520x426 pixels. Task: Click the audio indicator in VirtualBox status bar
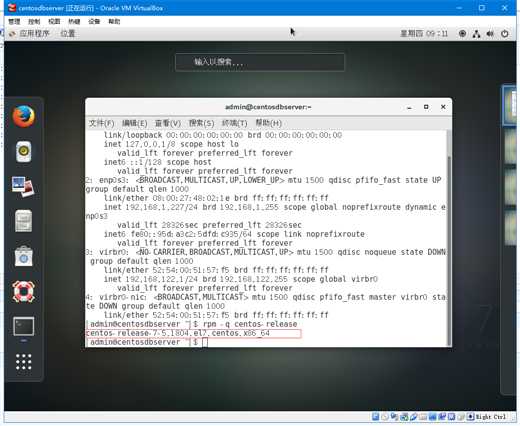[x=394, y=417]
